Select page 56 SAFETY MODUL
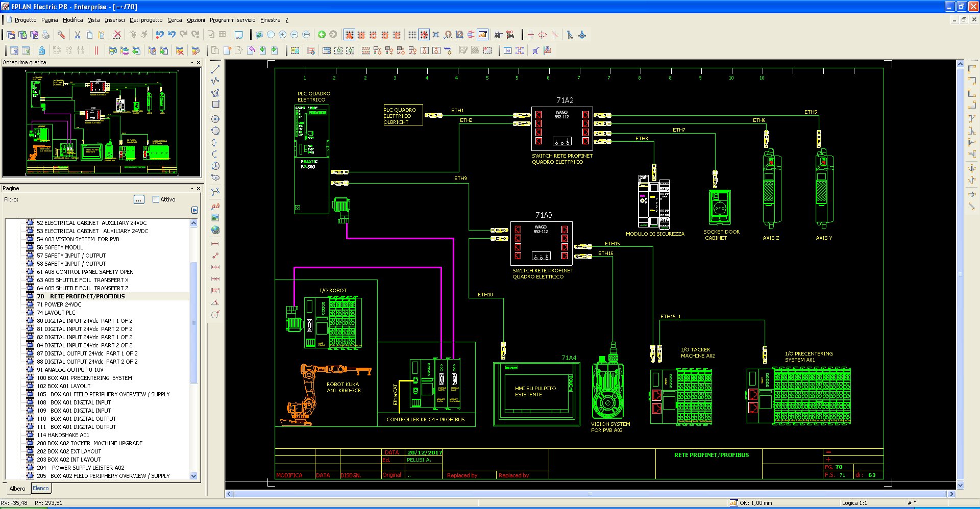This screenshot has height=509, width=980. [x=60, y=247]
